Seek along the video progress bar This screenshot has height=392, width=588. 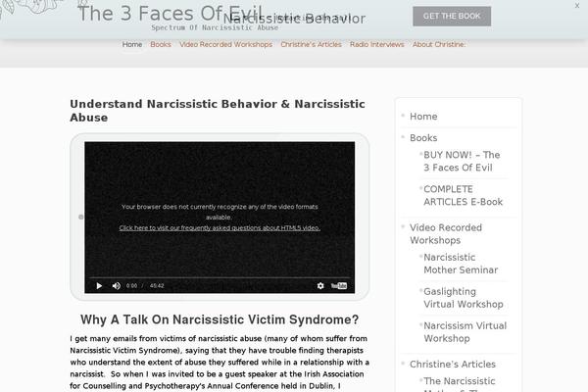[x=220, y=278]
